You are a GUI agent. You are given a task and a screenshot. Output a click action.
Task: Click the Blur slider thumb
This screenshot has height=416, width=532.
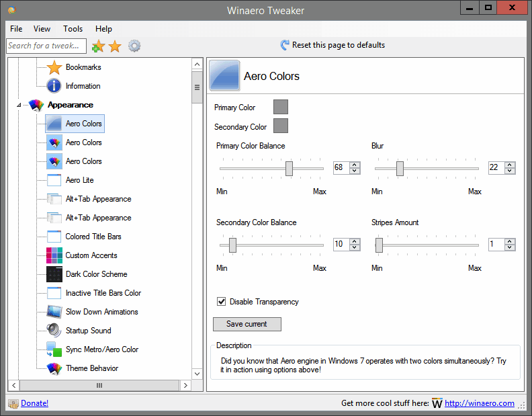tap(400, 169)
